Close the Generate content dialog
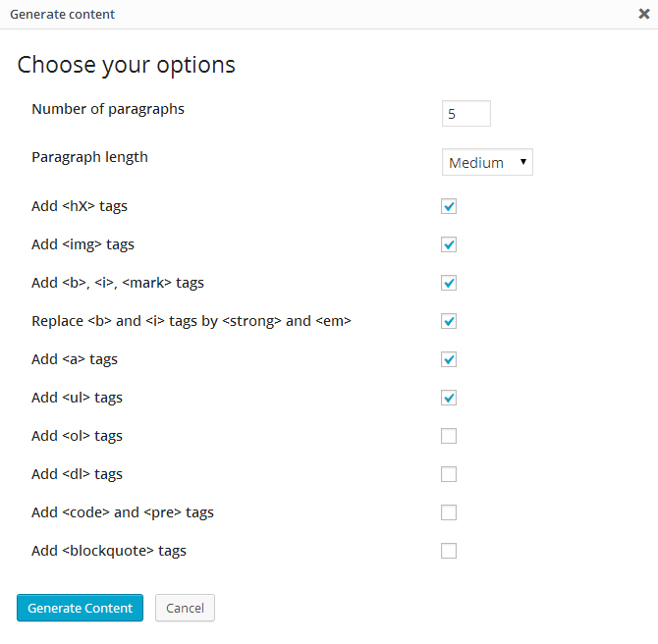The image size is (658, 644). coord(643,14)
